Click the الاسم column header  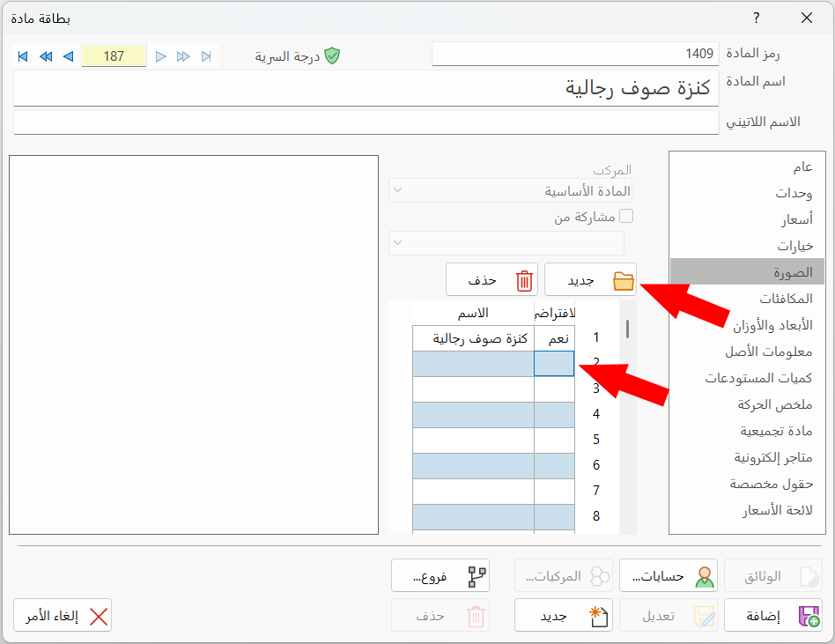click(x=473, y=313)
